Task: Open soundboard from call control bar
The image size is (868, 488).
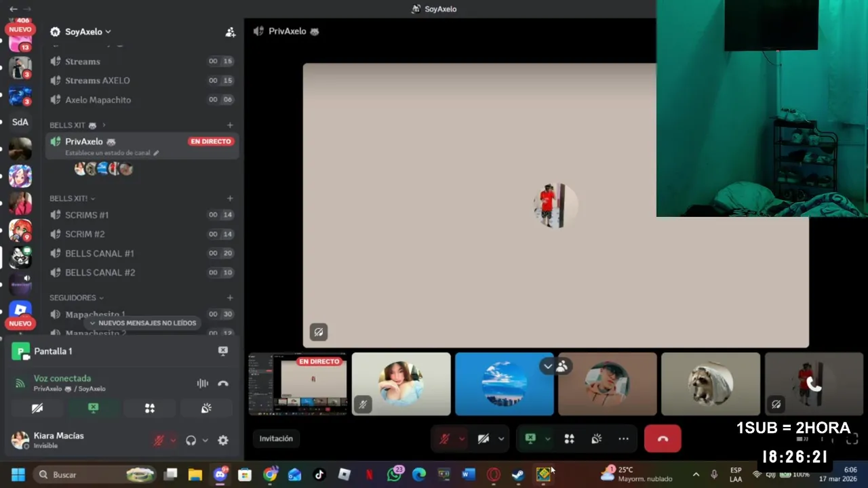Action: tap(597, 439)
